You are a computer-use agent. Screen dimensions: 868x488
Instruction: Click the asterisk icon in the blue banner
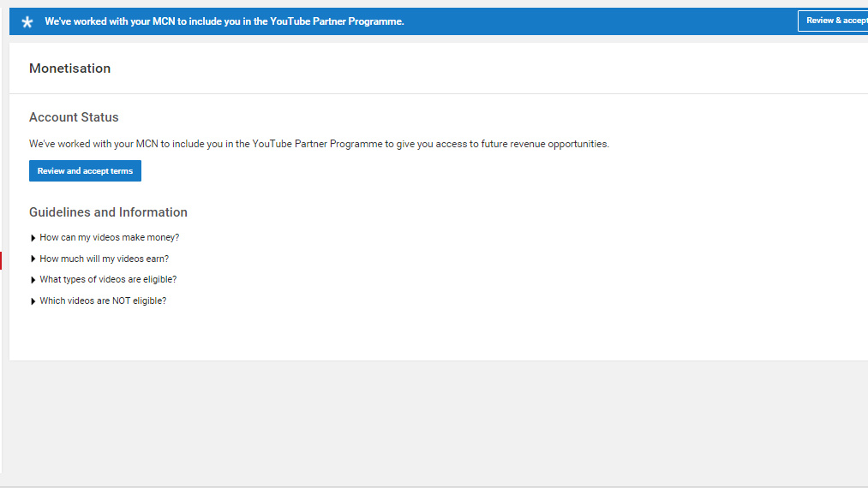point(27,22)
